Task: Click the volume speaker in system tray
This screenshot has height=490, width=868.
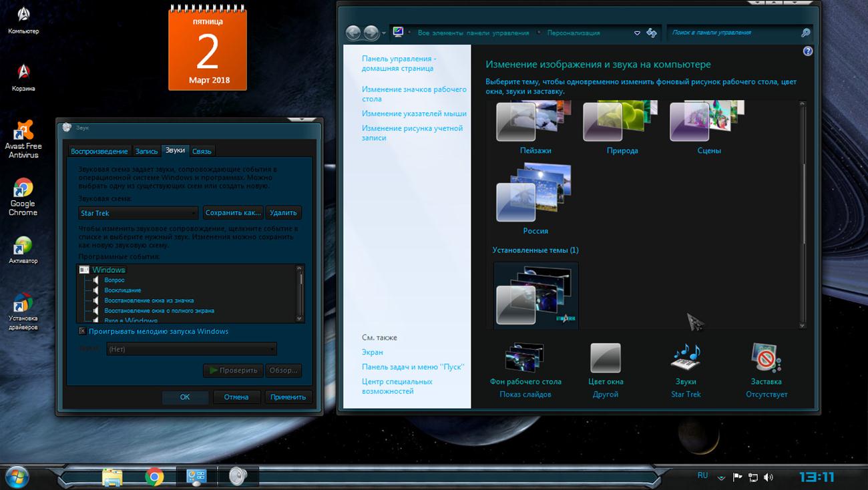Action: tap(769, 477)
